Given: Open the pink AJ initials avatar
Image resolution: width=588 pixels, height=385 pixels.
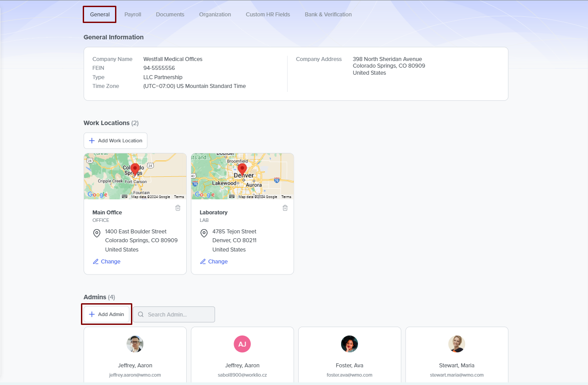Looking at the screenshot, I should [x=242, y=344].
